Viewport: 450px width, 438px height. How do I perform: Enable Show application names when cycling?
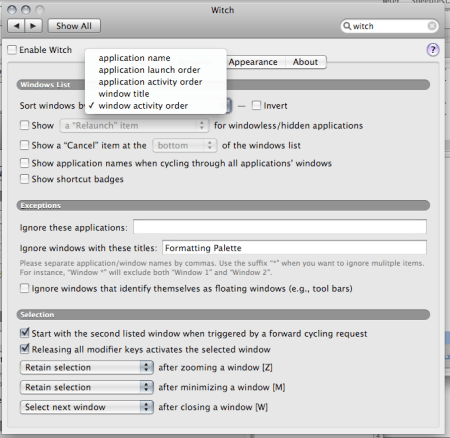[x=24, y=163]
